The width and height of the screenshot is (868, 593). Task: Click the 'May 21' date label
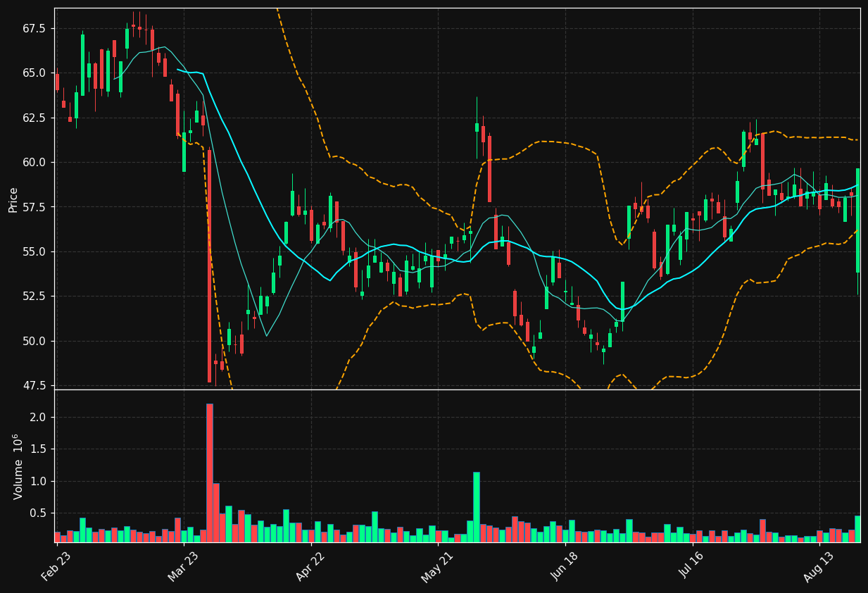437,568
